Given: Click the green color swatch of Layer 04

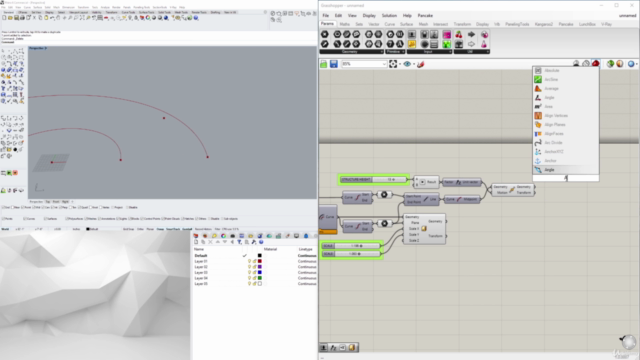Looking at the screenshot, I should pos(260,278).
